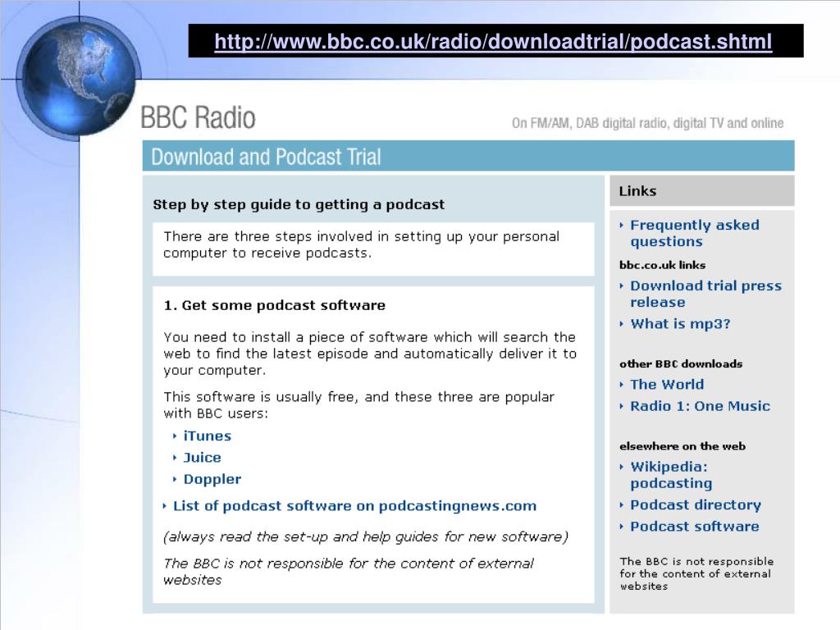This screenshot has height=630, width=840.
Task: Click the 'elsewhere on the web' label
Action: 682,446
